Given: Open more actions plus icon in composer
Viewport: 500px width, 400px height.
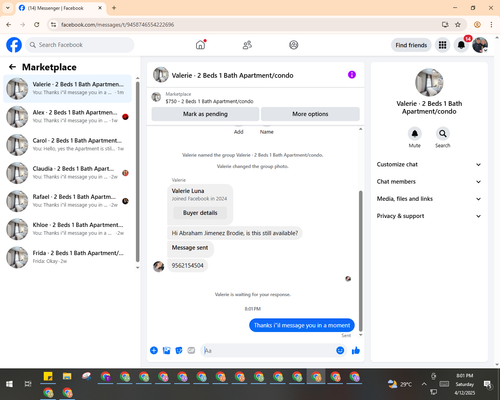Looking at the screenshot, I should 154,350.
